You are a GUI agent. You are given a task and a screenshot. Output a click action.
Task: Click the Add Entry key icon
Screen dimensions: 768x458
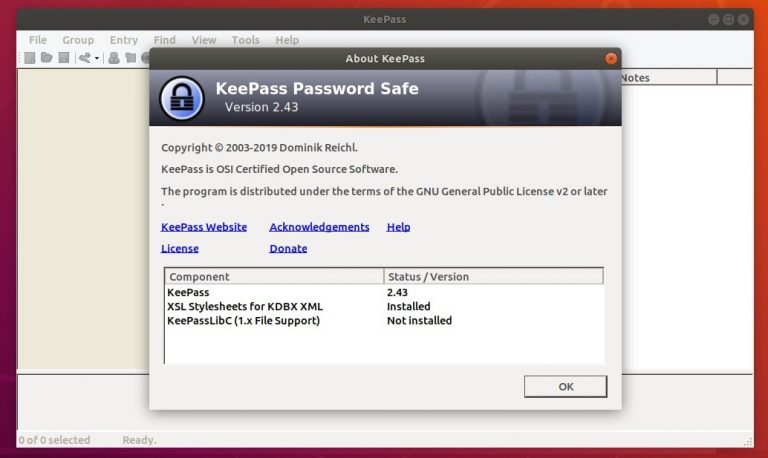pyautogui.click(x=85, y=58)
